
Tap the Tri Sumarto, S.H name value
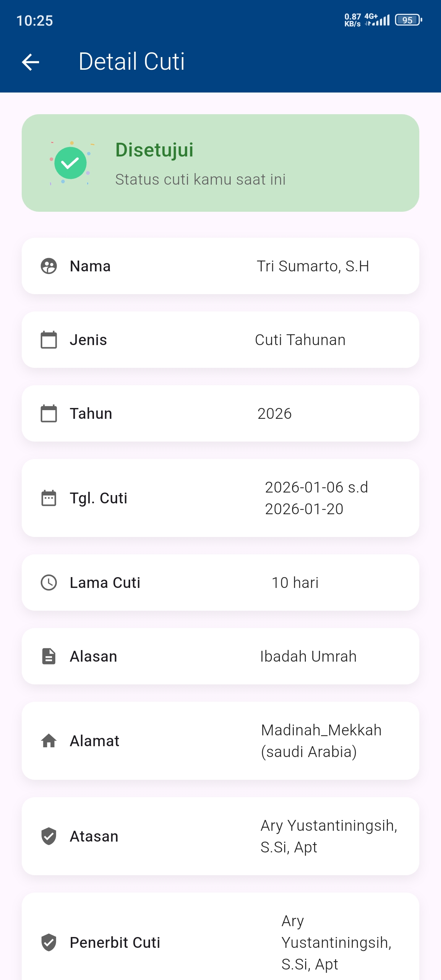pos(313,266)
